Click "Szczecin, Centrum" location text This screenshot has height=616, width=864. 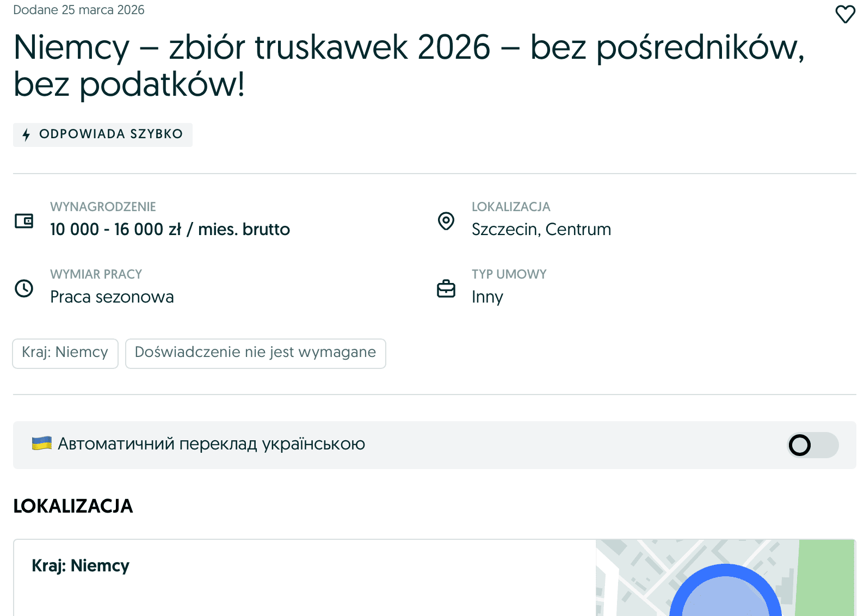541,229
